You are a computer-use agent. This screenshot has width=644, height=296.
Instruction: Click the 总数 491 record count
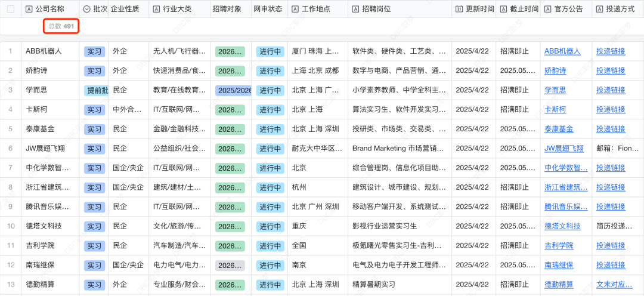click(x=61, y=26)
